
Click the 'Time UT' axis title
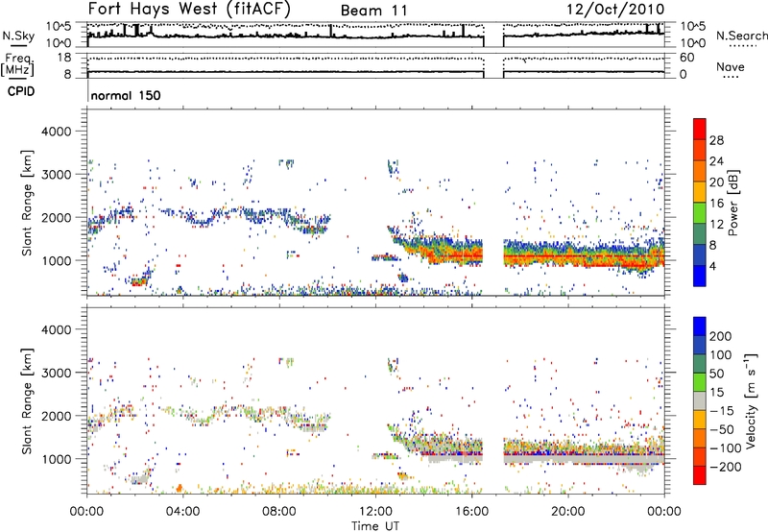coord(375,525)
